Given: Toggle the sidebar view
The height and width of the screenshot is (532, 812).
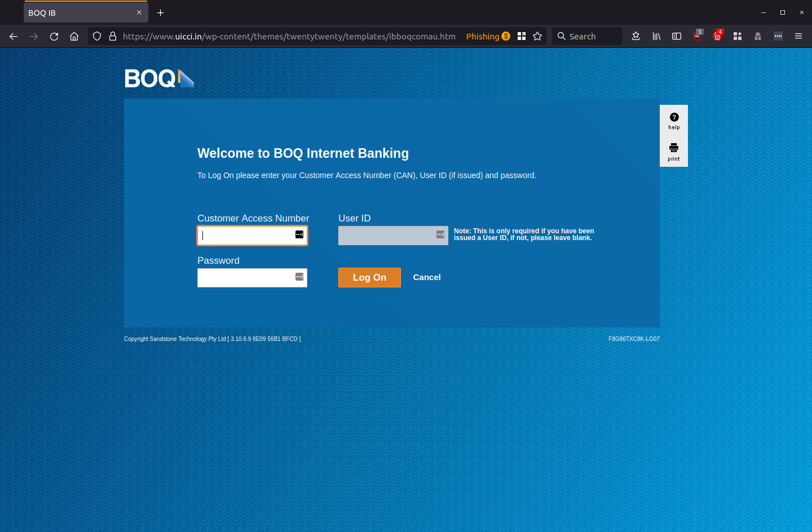Looking at the screenshot, I should (677, 36).
